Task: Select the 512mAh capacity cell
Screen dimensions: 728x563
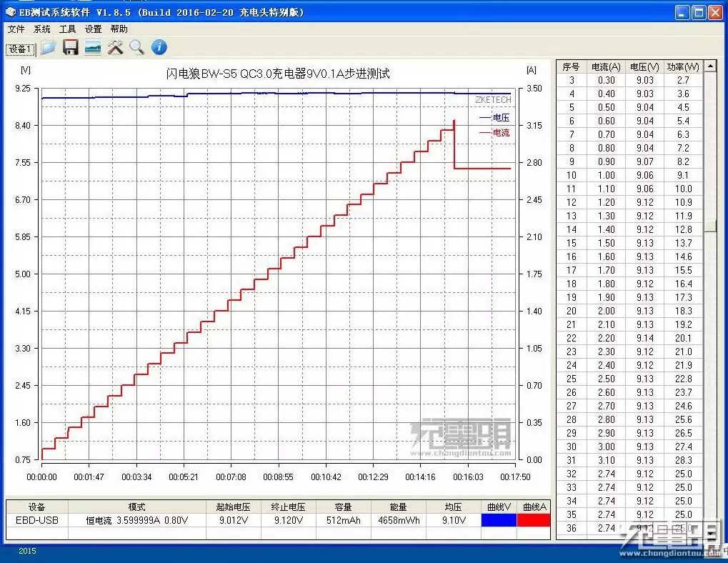Action: click(343, 520)
